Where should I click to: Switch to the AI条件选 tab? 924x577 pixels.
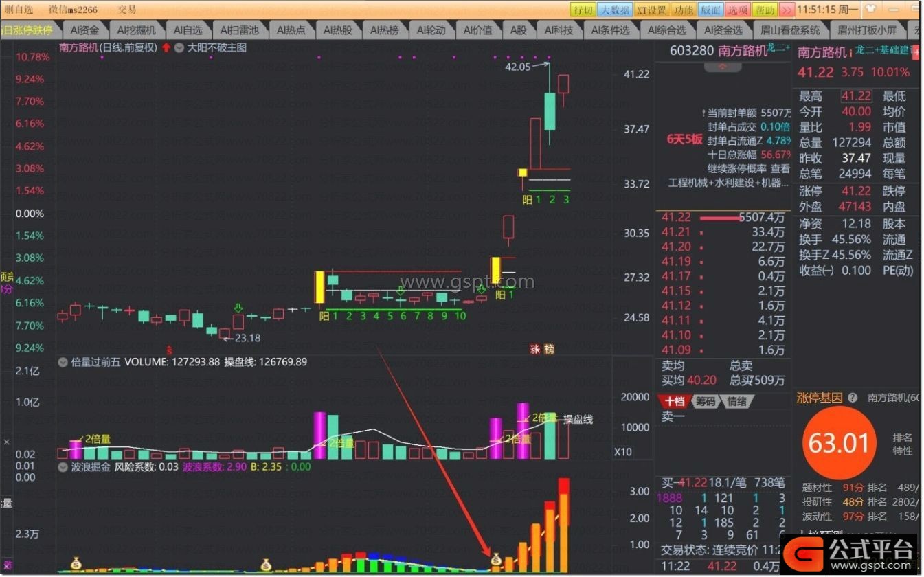(x=610, y=30)
